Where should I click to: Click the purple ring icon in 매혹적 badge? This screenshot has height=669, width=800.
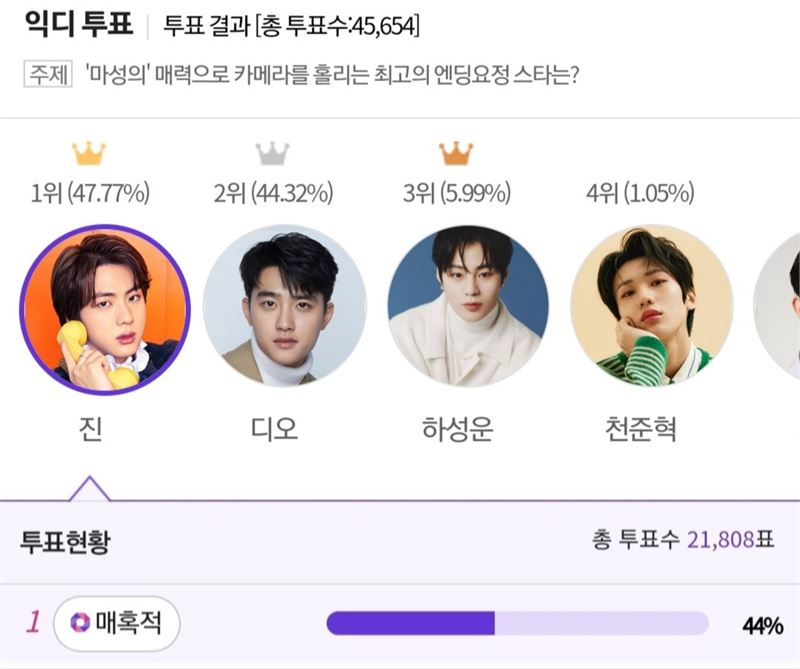coord(80,623)
